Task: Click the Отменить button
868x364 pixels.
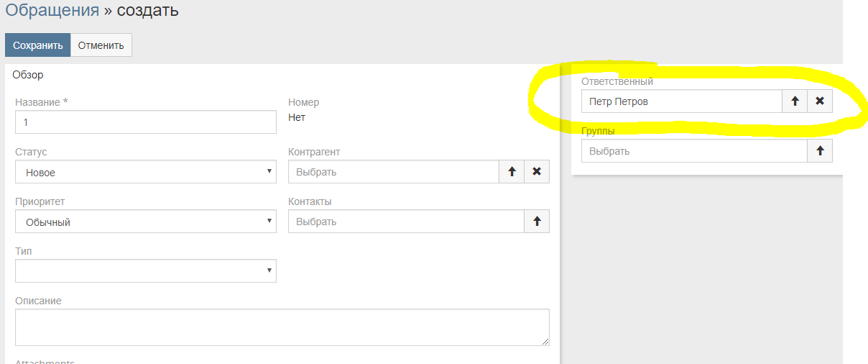Action: click(x=101, y=45)
